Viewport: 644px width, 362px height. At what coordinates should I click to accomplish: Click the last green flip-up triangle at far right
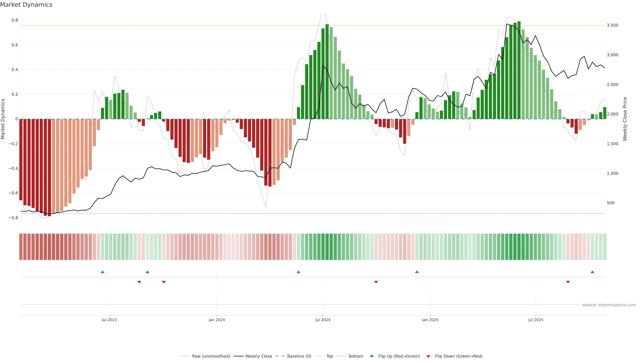tap(593, 272)
